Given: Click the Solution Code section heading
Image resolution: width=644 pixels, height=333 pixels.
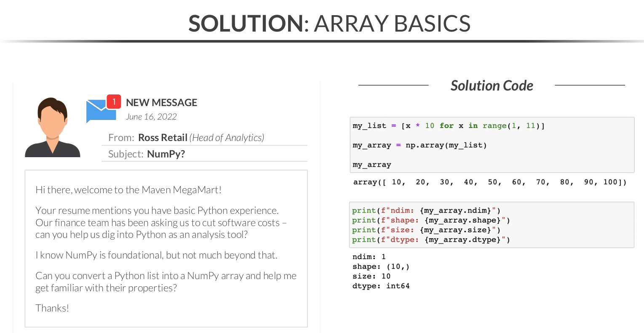Looking at the screenshot, I should click(x=492, y=85).
